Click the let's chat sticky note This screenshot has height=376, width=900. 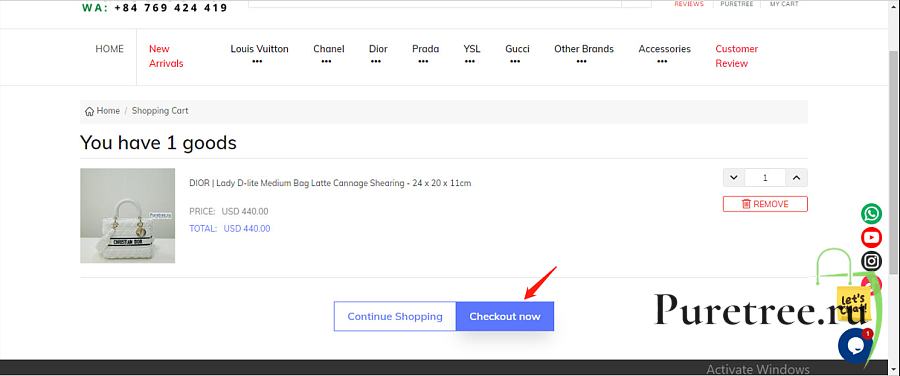(x=854, y=303)
